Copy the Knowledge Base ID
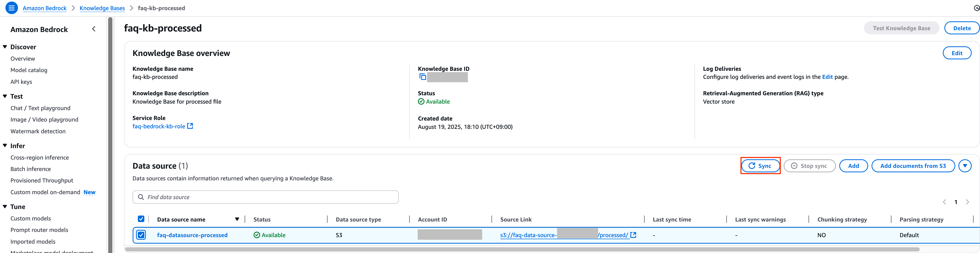Image resolution: width=980 pixels, height=253 pixels. tap(422, 77)
